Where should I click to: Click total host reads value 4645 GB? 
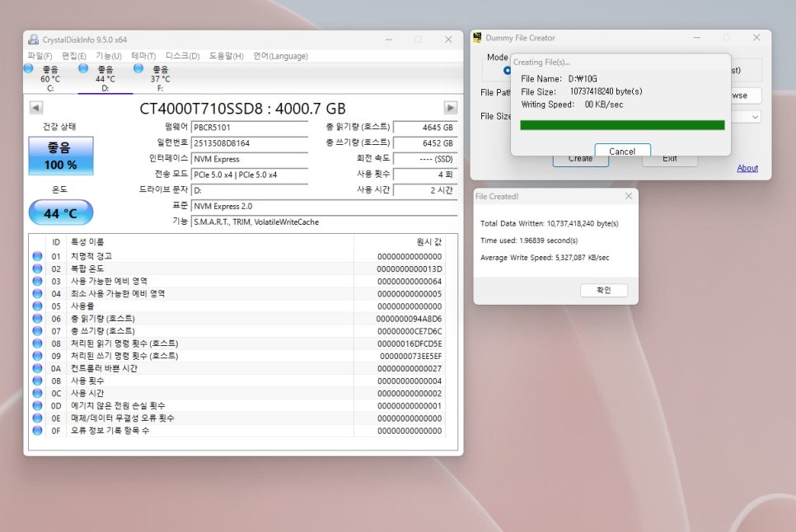(x=425, y=128)
